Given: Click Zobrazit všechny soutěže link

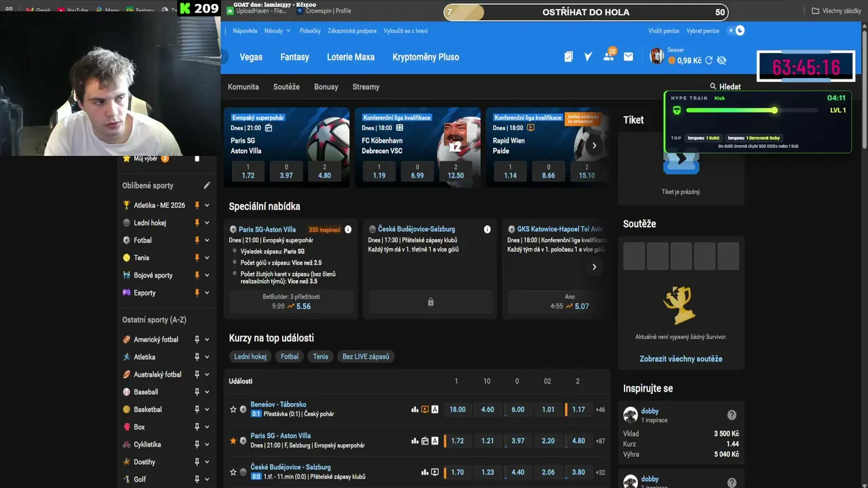Looking at the screenshot, I should pos(681,359).
